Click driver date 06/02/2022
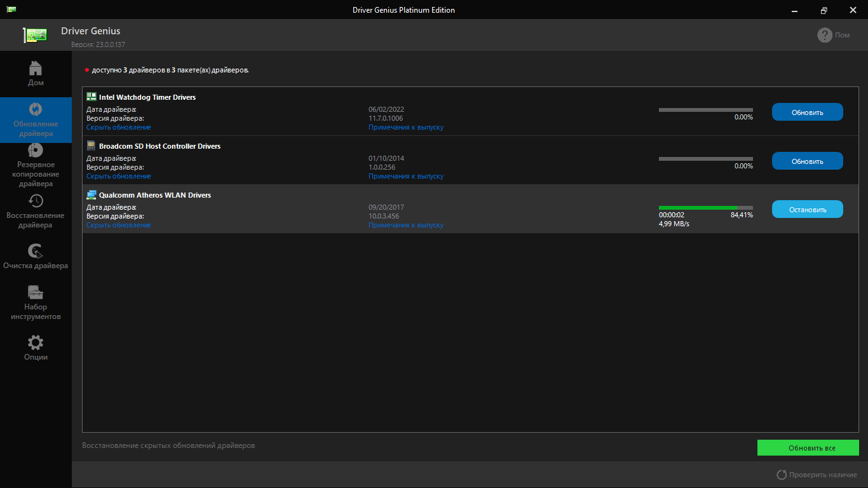This screenshot has height=488, width=868. [x=386, y=109]
